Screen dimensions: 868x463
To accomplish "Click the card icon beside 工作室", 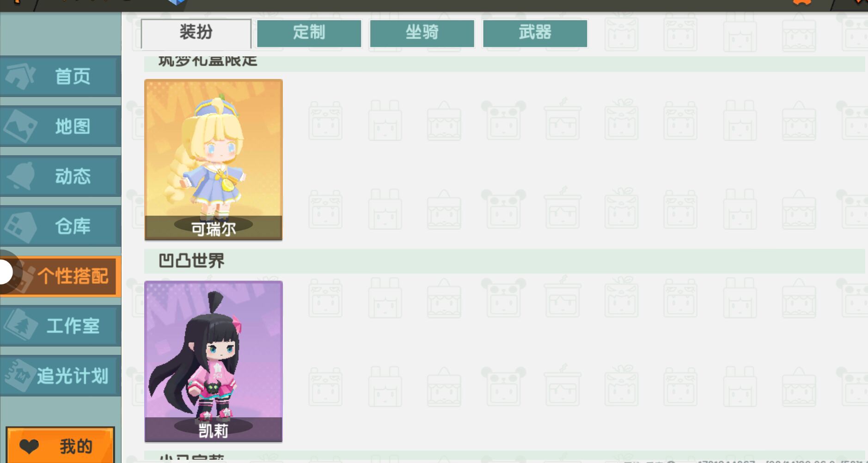I will (x=21, y=325).
